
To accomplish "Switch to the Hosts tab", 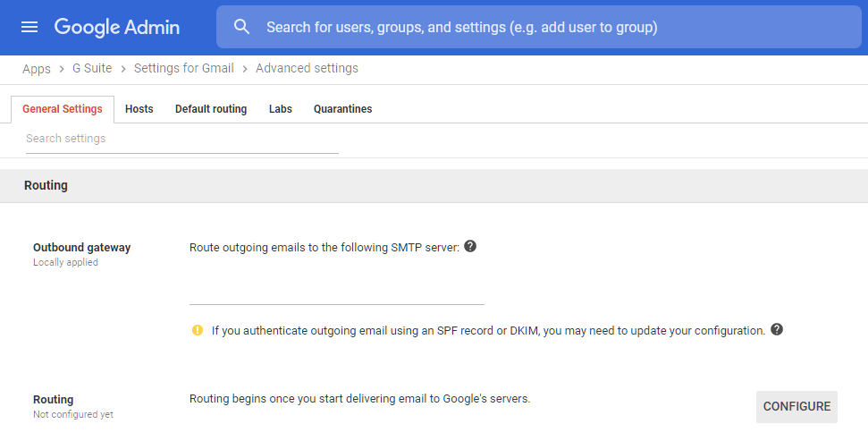I will 139,109.
